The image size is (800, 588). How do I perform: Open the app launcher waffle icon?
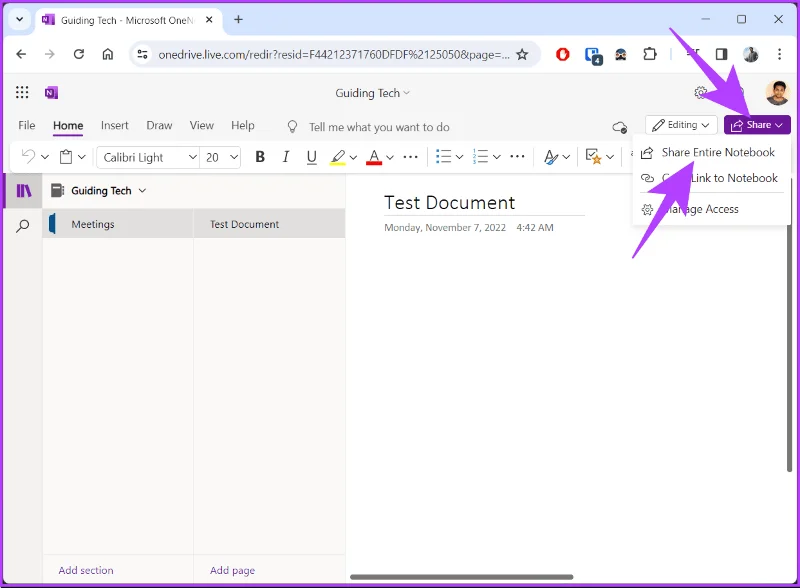pos(22,92)
